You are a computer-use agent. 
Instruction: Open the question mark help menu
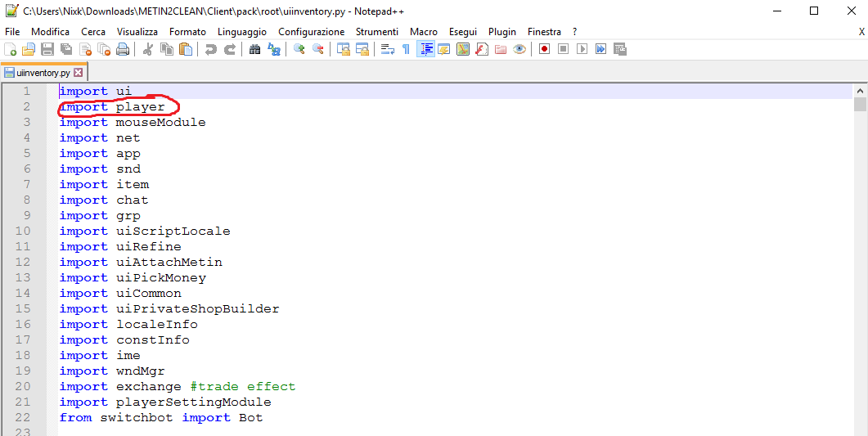point(574,32)
